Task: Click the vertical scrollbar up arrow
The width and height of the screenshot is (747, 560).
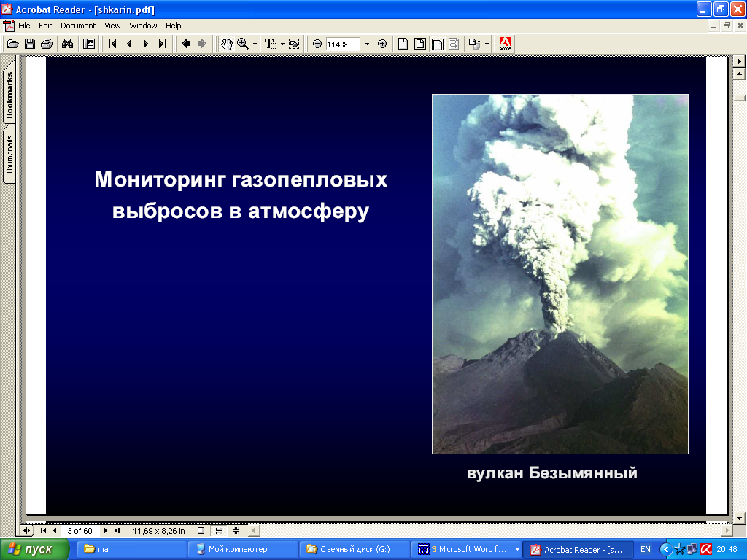Action: pyautogui.click(x=740, y=74)
